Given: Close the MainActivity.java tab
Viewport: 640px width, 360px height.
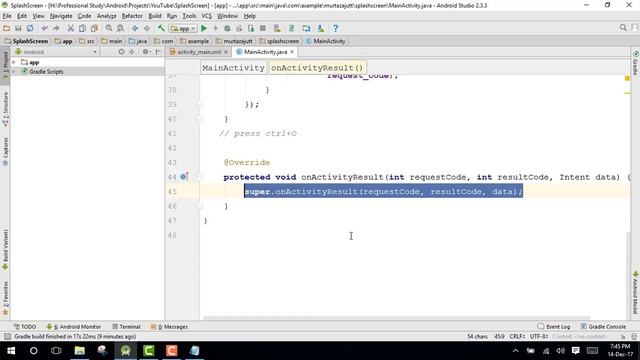Looking at the screenshot, I should (x=292, y=52).
